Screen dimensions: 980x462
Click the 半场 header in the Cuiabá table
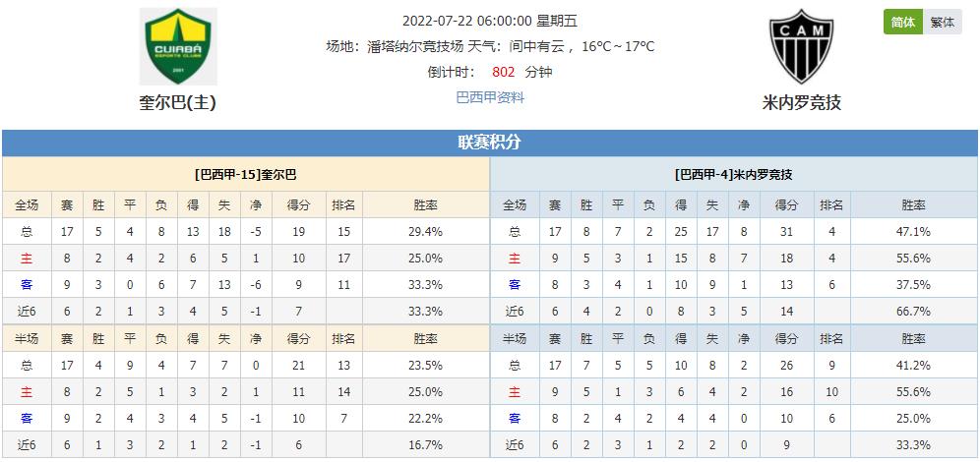(x=27, y=338)
